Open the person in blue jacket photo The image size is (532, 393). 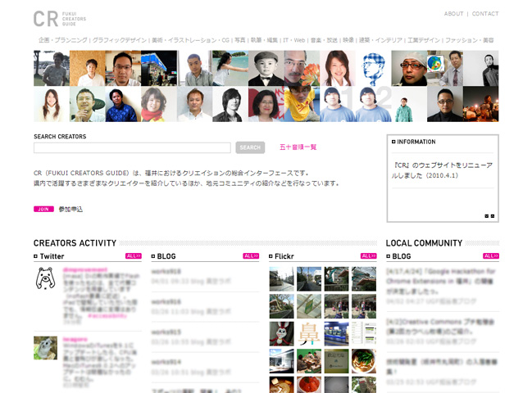pyautogui.click(x=123, y=104)
